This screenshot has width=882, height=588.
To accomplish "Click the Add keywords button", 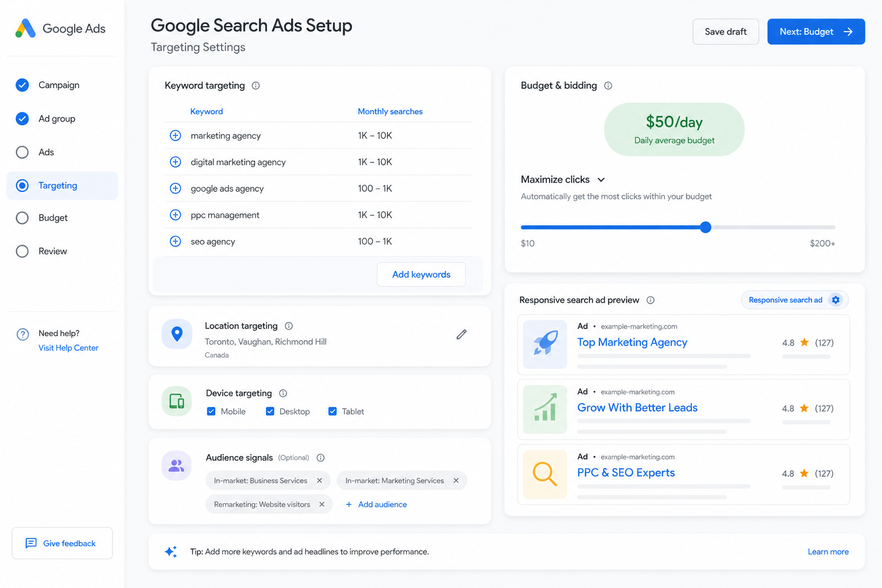I will [x=421, y=274].
